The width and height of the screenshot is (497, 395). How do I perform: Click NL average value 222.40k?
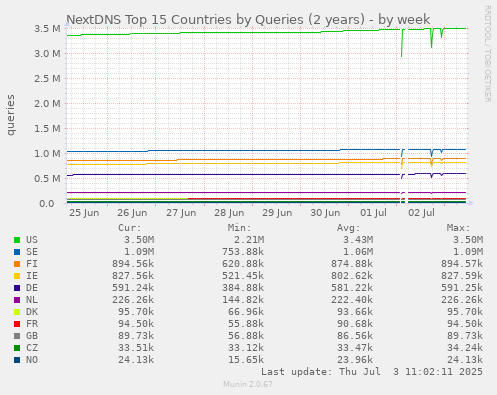coord(352,300)
